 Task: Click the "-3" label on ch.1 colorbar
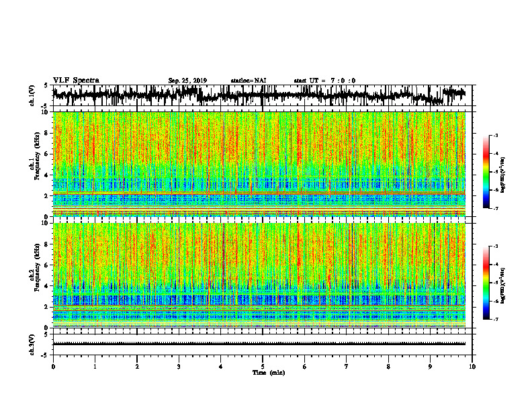[x=496, y=135]
